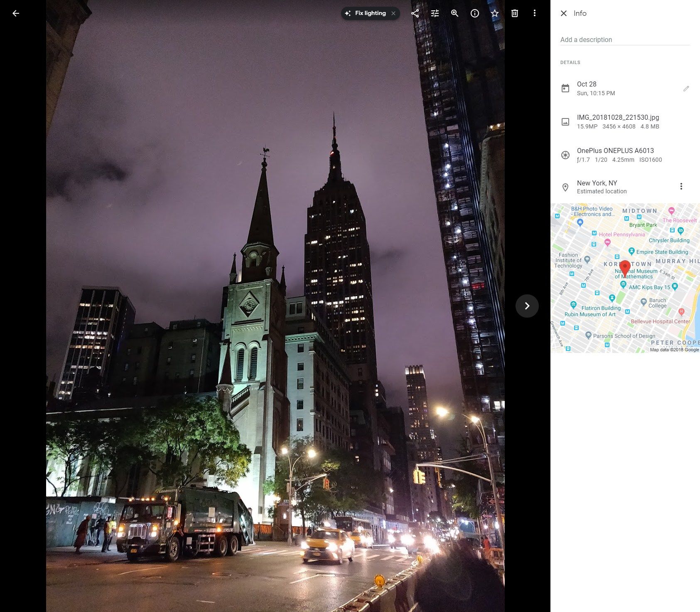Edit the date with the pencil icon
700x612 pixels.
[686, 89]
